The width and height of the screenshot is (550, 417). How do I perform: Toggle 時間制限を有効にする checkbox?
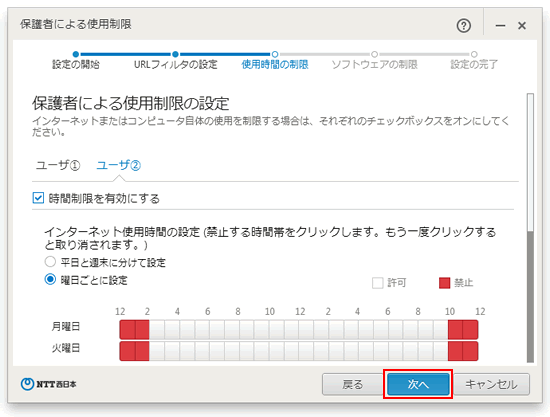coord(38,198)
